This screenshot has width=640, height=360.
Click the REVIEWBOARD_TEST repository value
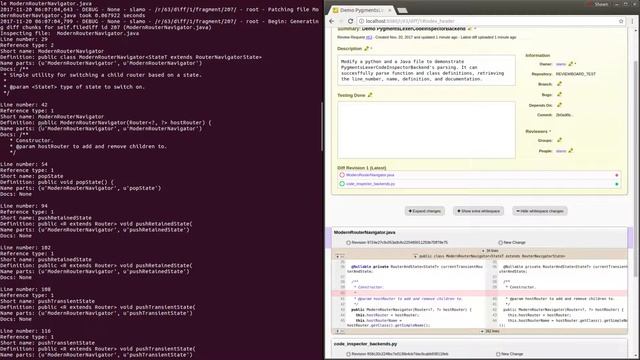coord(576,74)
